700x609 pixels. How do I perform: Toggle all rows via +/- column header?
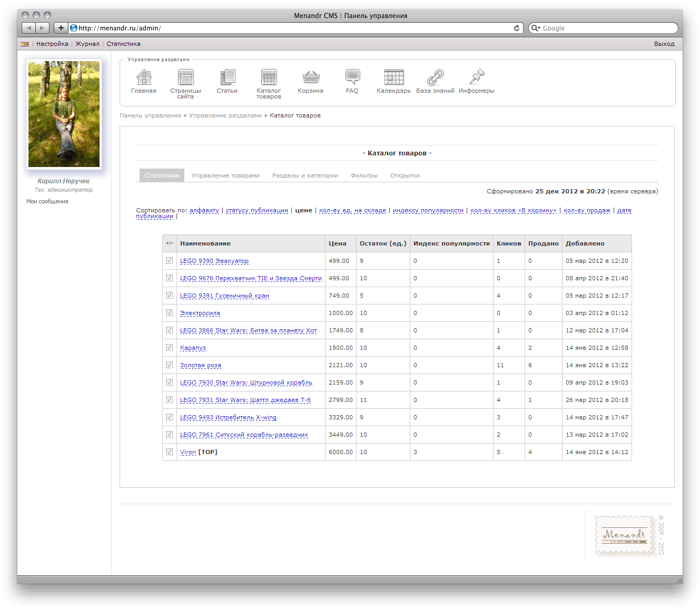pos(169,243)
